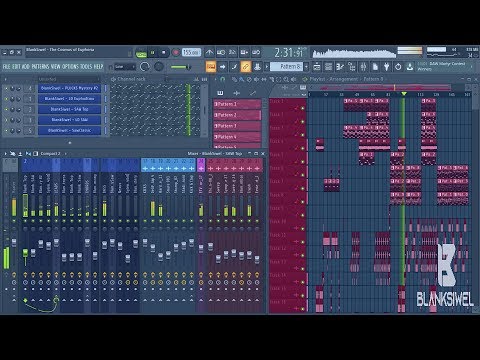Toggle the countdown-before-recording icon
Image resolution: width=480 pixels, height=360 pixels.
click(x=232, y=52)
